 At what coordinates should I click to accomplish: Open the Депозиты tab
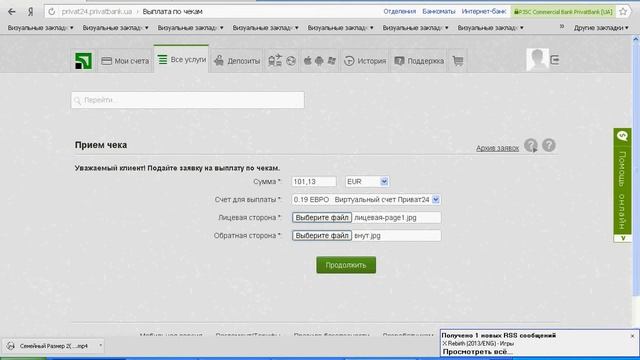tap(237, 61)
